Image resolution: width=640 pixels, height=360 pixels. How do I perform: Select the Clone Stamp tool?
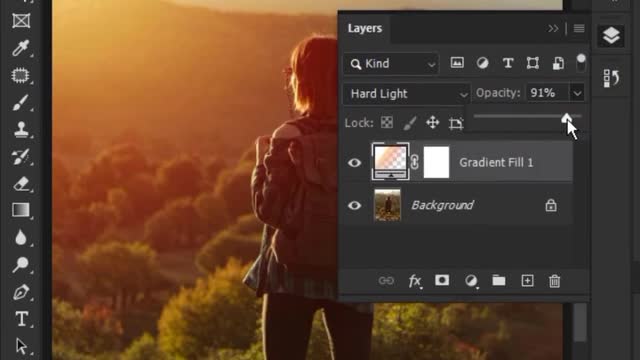click(21, 129)
